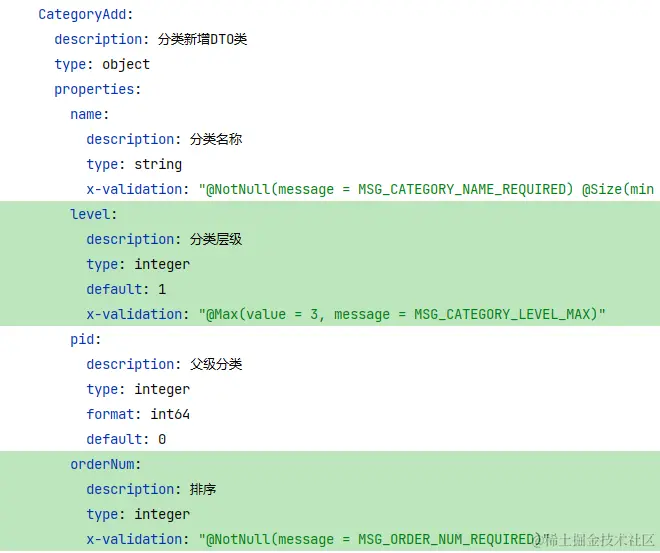Image resolution: width=660 pixels, height=553 pixels.
Task: Click the 分类新增DTO类 description text
Action: coord(203,39)
